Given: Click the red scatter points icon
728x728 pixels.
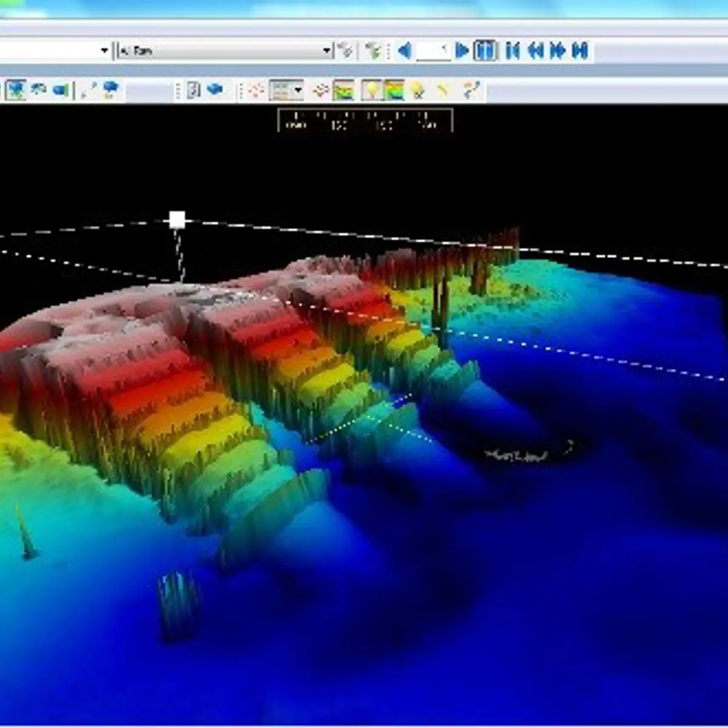Looking at the screenshot, I should tap(256, 91).
